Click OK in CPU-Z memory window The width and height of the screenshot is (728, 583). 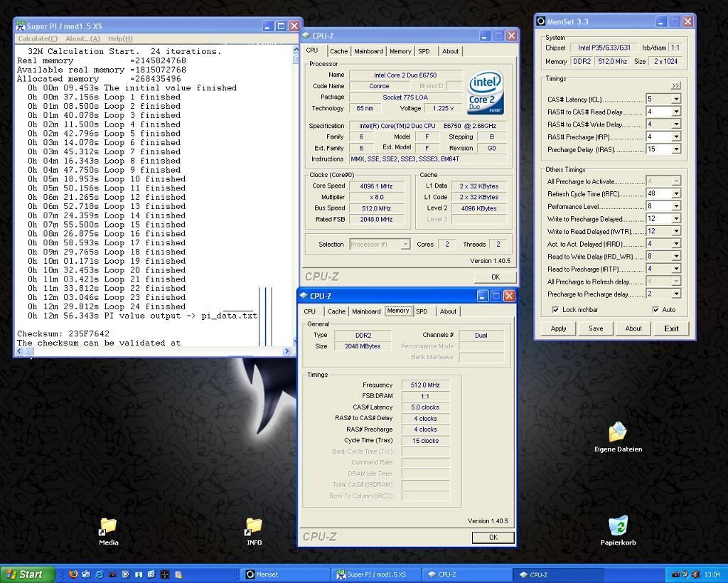click(x=493, y=537)
